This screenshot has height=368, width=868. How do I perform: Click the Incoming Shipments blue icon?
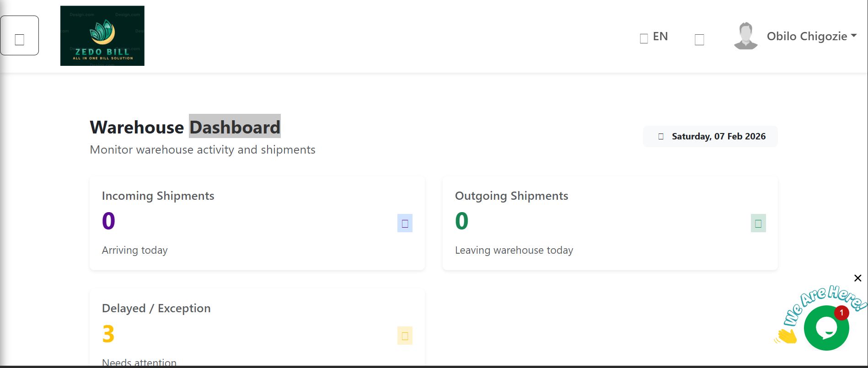pyautogui.click(x=405, y=224)
